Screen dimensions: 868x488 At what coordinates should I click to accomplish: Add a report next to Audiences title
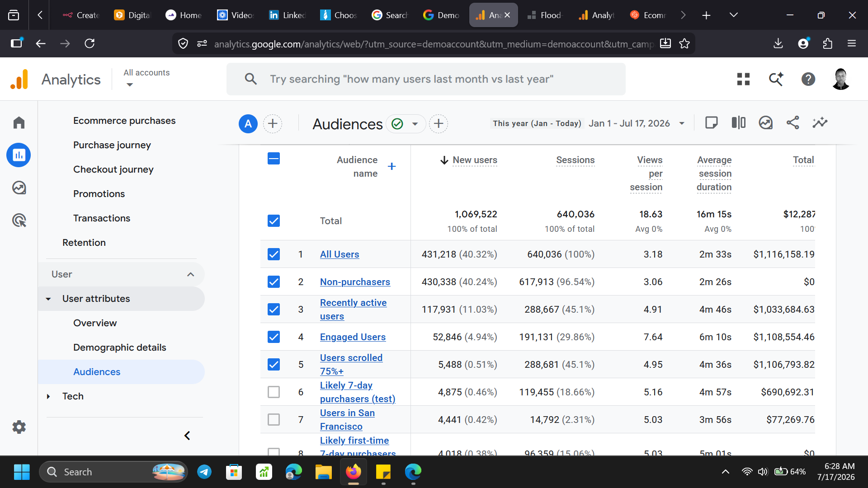pos(439,124)
